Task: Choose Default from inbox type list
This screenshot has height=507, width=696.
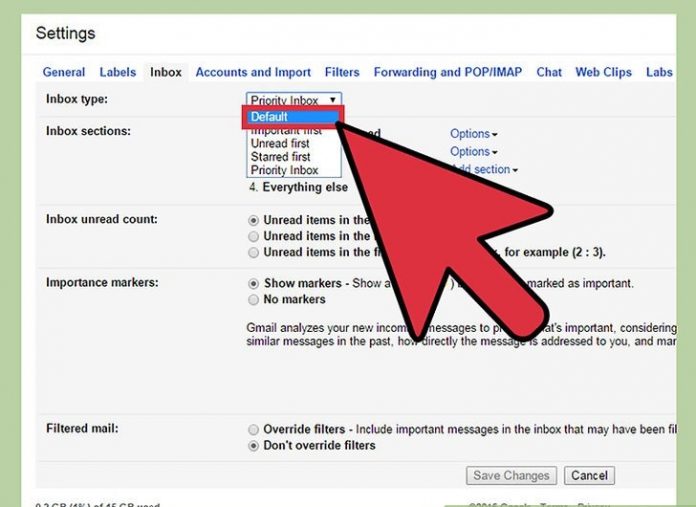Action: 292,117
